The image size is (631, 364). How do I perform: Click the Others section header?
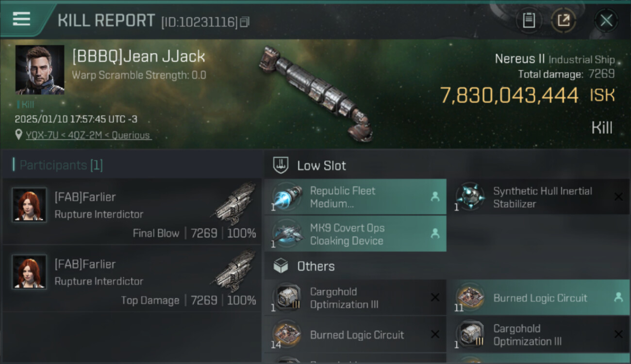315,266
